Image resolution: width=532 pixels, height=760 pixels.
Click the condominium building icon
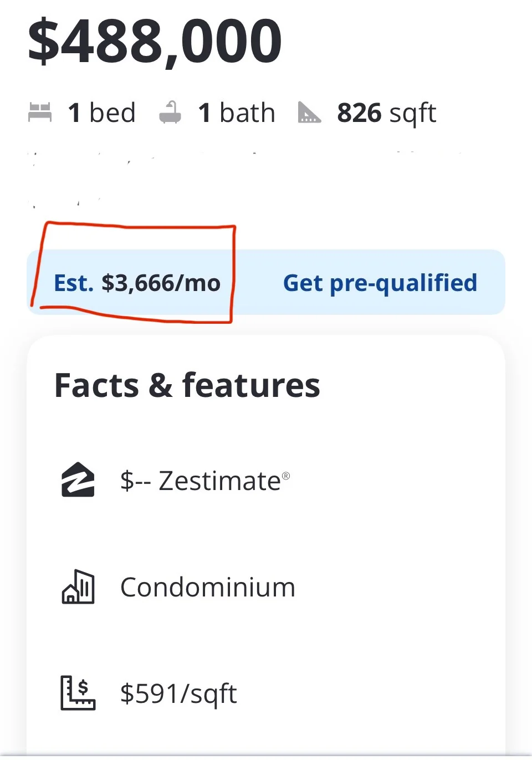tap(78, 586)
